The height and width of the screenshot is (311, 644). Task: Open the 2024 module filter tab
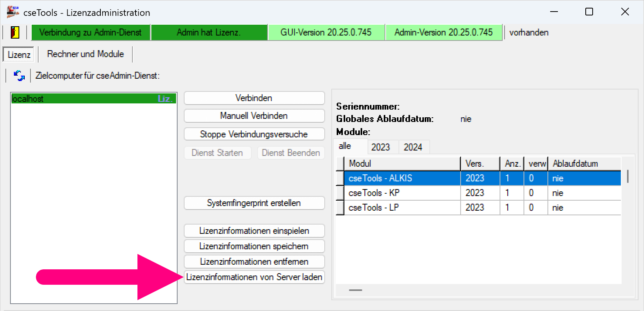point(413,147)
